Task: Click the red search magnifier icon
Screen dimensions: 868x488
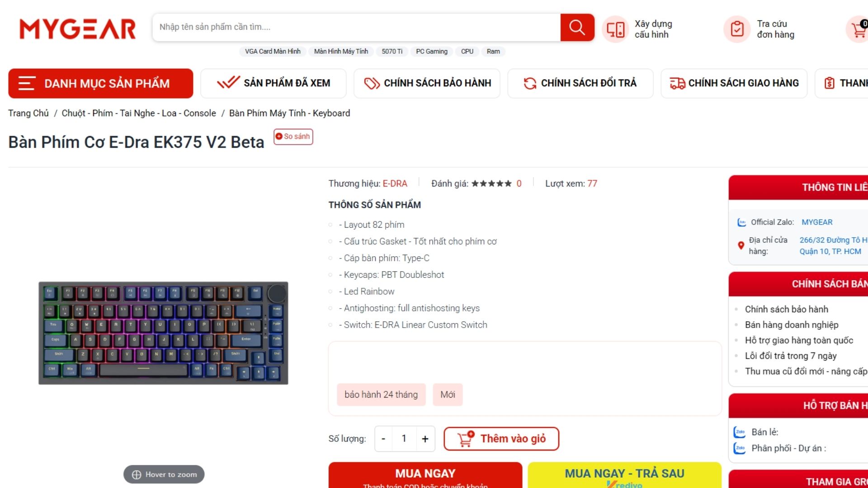Action: [x=577, y=28]
